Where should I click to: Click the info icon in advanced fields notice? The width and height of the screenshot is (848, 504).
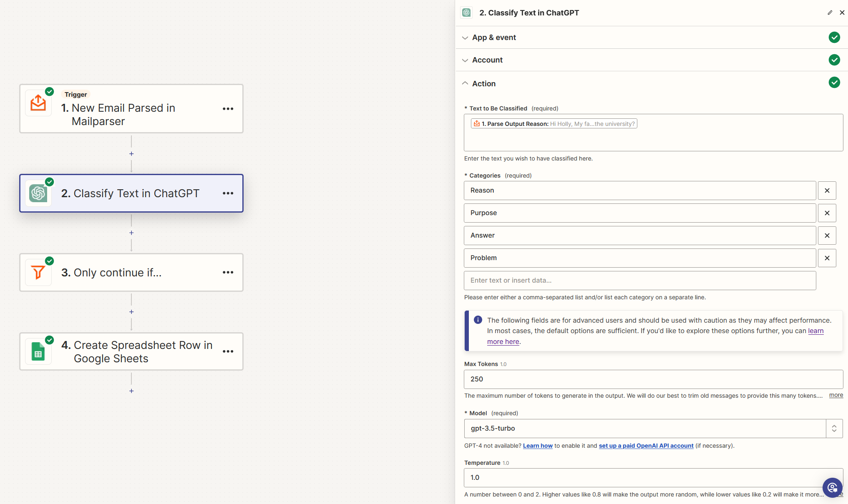pyautogui.click(x=478, y=320)
